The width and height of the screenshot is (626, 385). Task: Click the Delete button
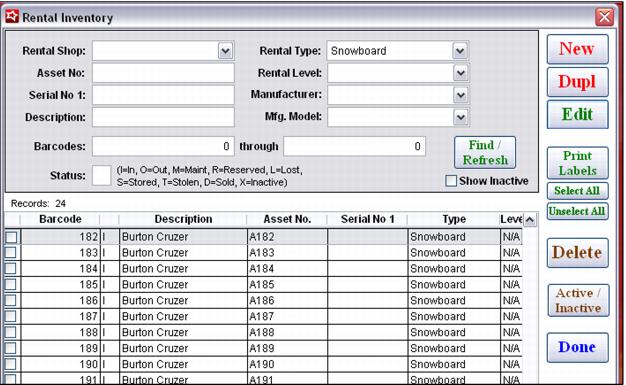click(577, 253)
